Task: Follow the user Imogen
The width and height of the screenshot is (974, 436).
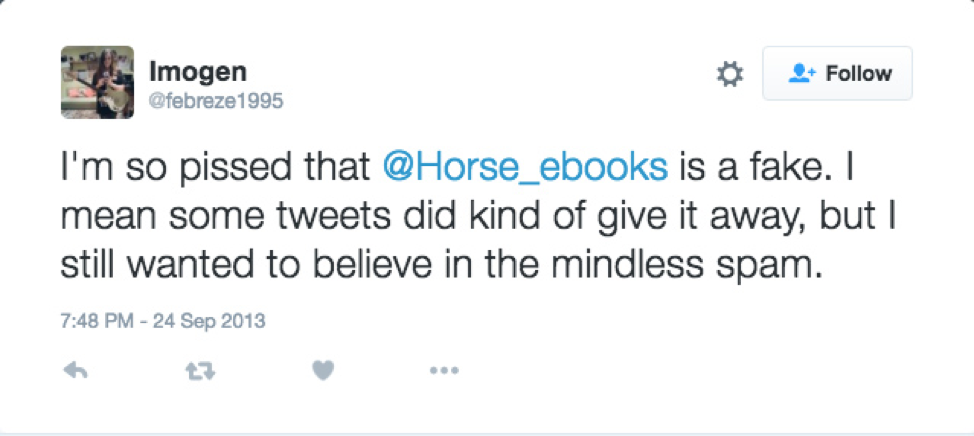Action: [x=837, y=73]
